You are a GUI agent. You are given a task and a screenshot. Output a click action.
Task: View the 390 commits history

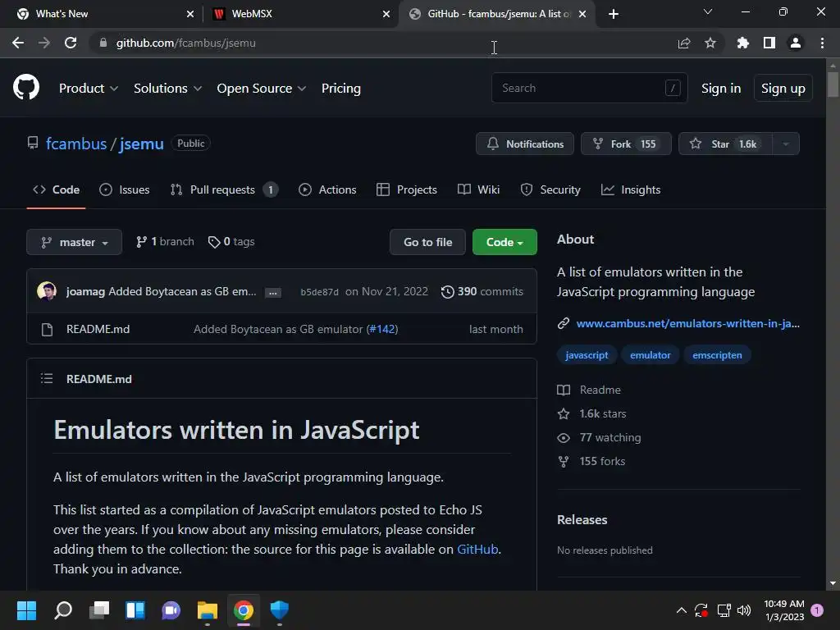482,291
